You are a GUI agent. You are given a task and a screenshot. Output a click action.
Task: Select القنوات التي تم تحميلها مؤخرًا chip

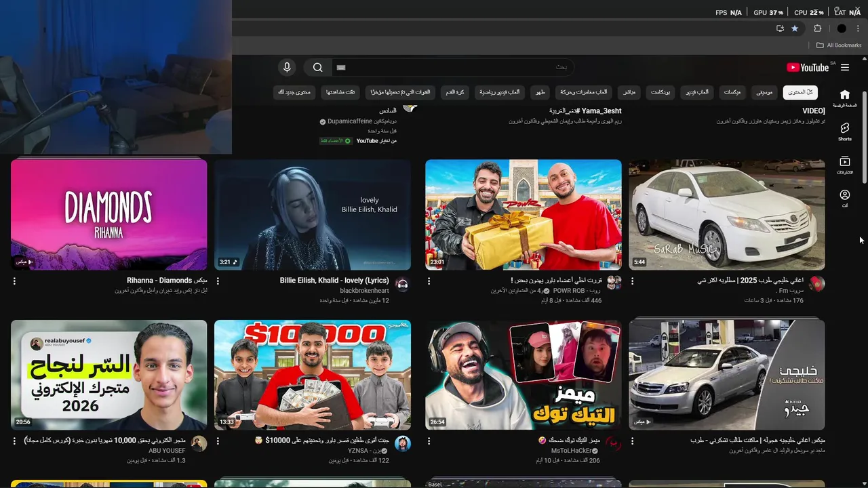coord(400,92)
